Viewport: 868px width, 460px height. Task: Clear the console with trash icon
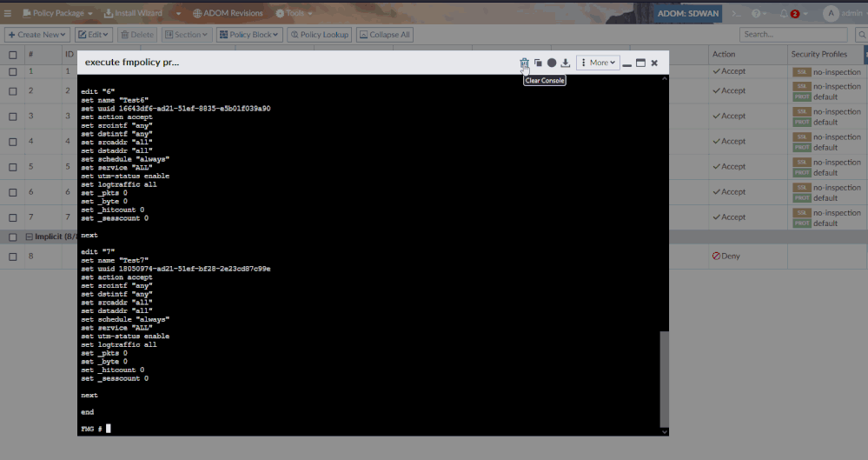click(524, 63)
